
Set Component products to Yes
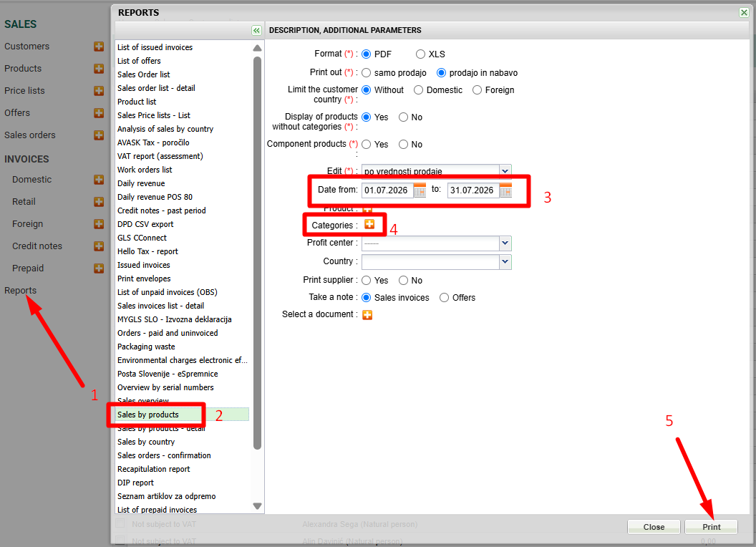[367, 144]
